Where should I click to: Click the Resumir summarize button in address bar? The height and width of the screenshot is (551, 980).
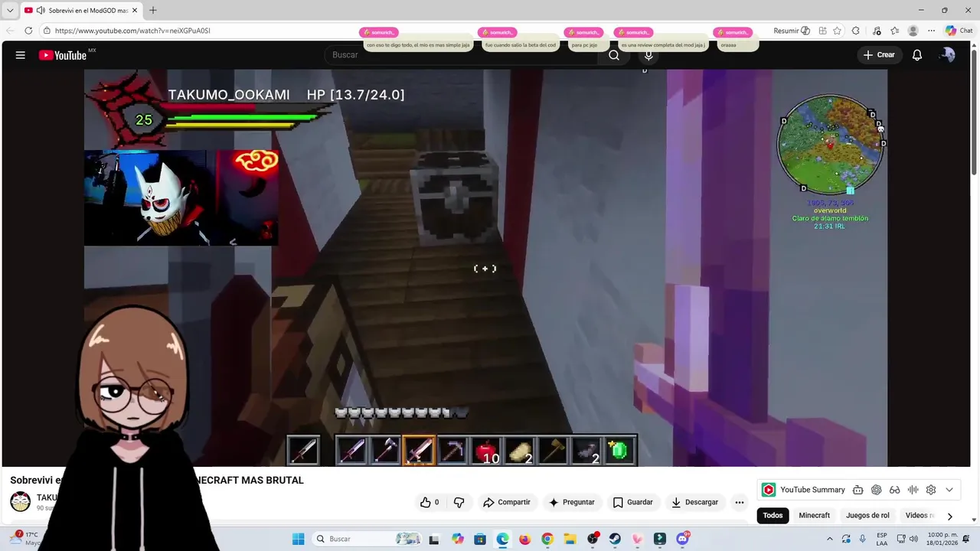coord(792,31)
